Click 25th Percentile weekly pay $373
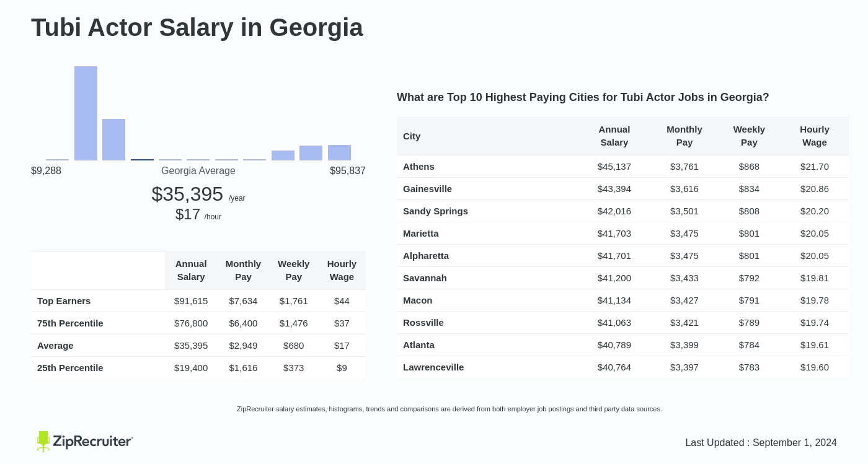868x464 pixels. (293, 367)
